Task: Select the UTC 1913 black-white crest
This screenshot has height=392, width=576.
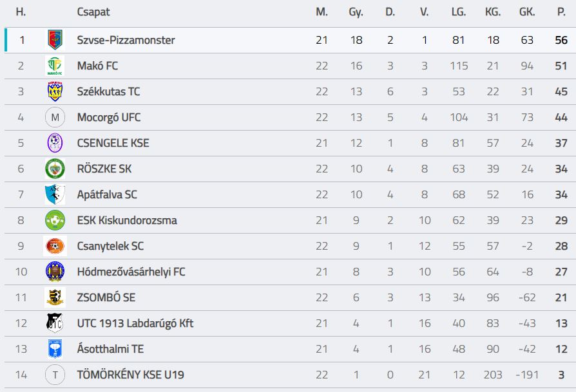Action: click(x=55, y=323)
